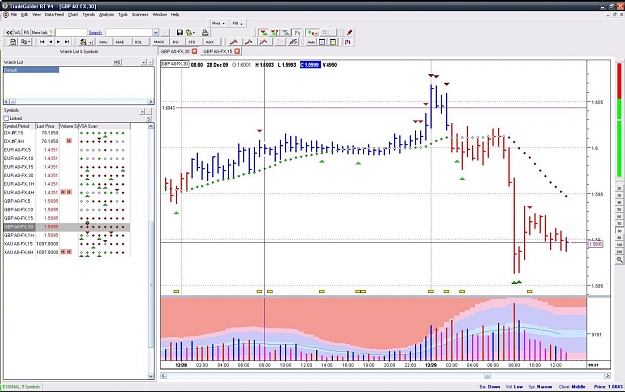The width and height of the screenshot is (625, 392).
Task: Select the 200 bars zoom button
Action: (619, 252)
